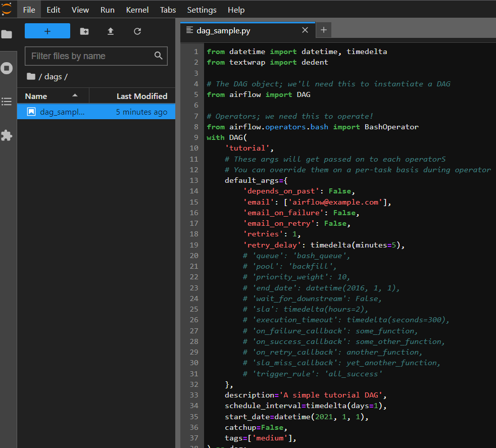Open the Kernel menu
This screenshot has height=448, width=496.
pyautogui.click(x=137, y=10)
